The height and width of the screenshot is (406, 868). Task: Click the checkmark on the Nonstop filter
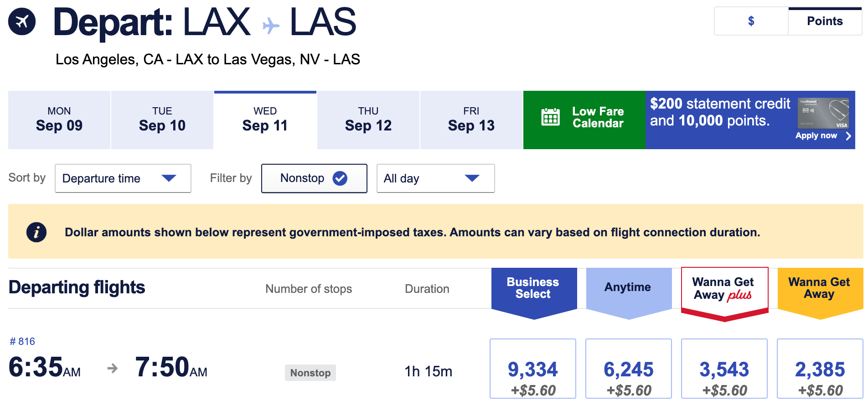[340, 178]
